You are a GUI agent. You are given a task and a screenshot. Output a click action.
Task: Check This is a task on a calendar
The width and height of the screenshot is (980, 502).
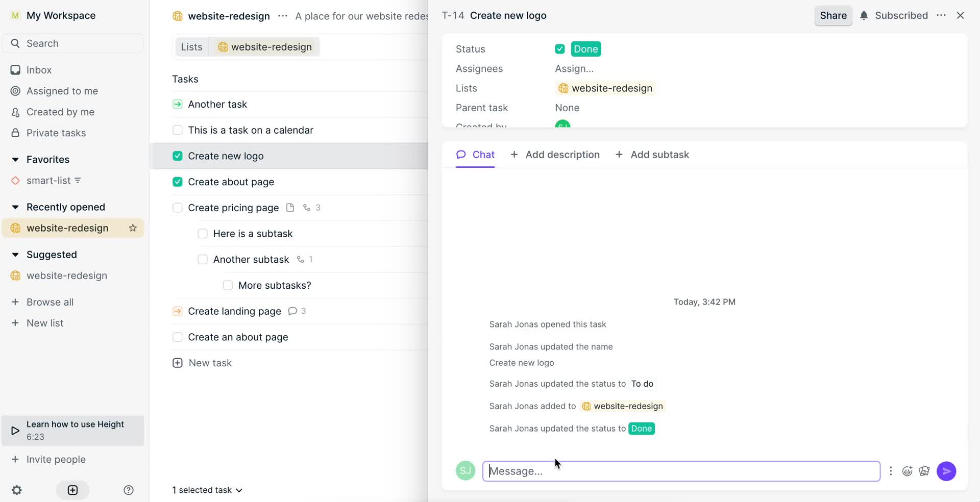(177, 130)
